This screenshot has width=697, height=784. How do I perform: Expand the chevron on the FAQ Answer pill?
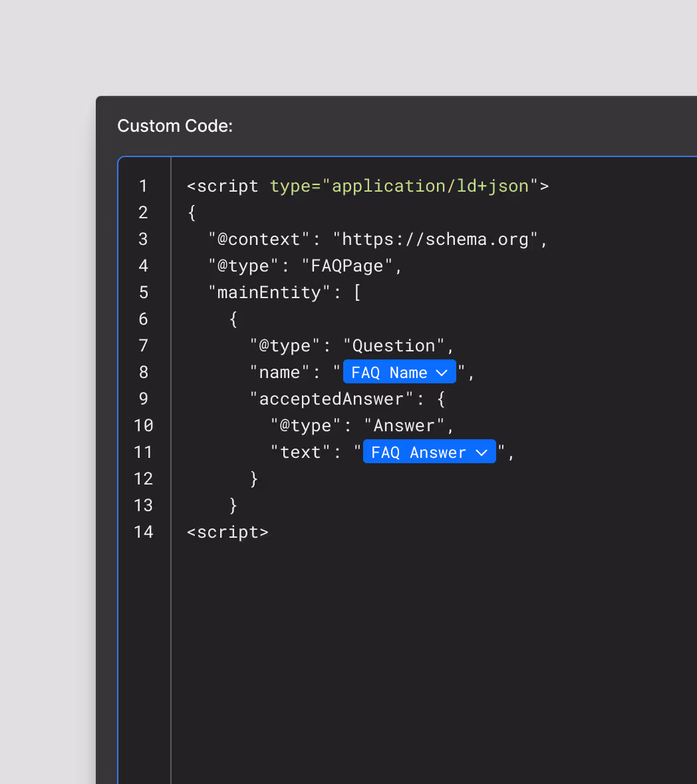tap(482, 453)
